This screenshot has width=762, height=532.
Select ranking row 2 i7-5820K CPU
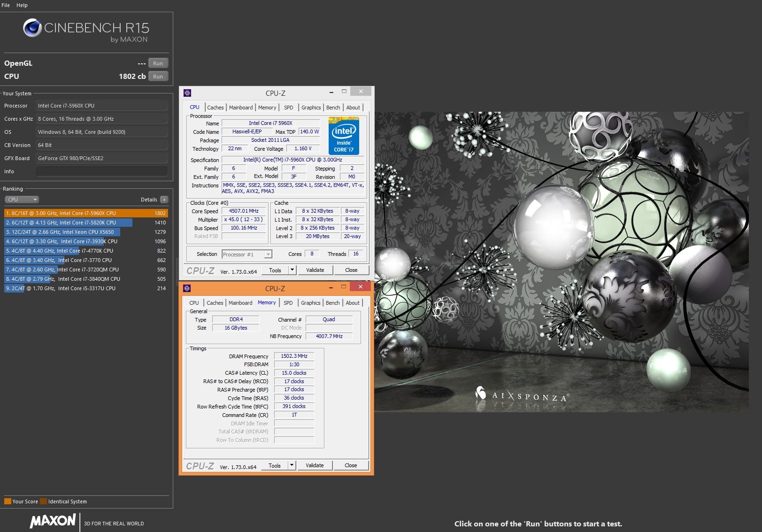tap(86, 223)
